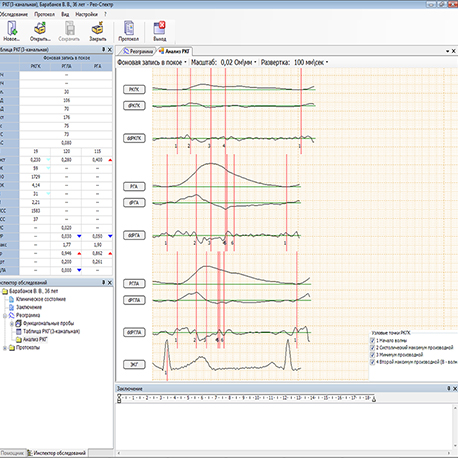This screenshot has width=458, height=458.
Task: Click Заключение vertical scrollbar down arrow
Action: [455, 446]
